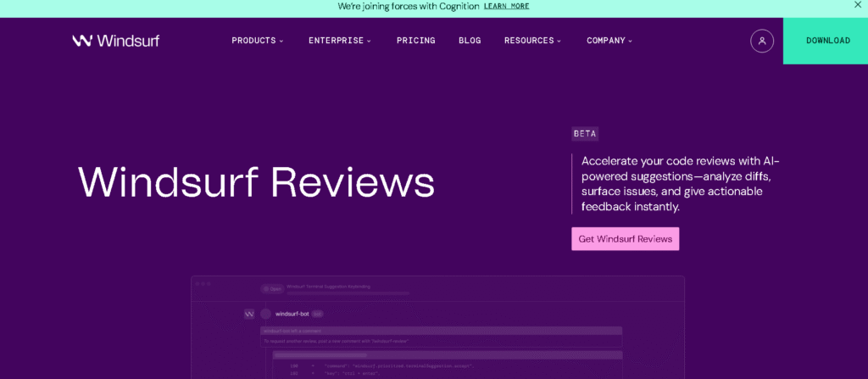Click the Windsurf logo in the navbar
Viewport: 868px width, 379px height.
click(x=115, y=41)
